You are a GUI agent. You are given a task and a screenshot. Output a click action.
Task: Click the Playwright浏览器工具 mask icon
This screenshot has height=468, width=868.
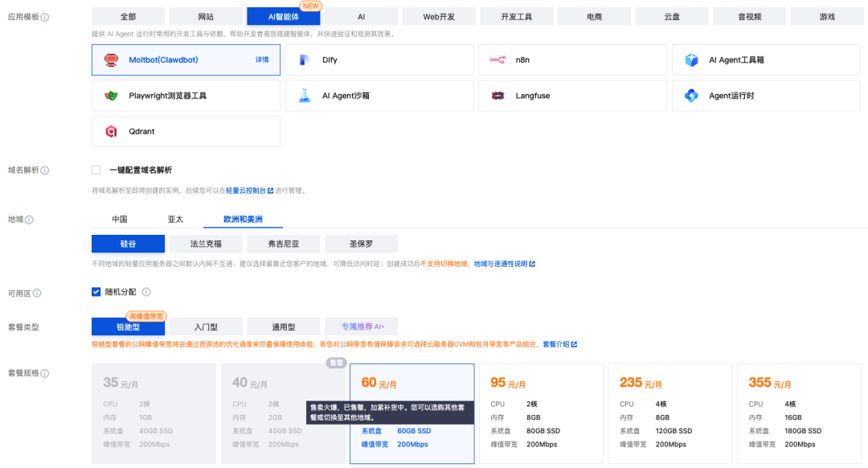(x=111, y=96)
